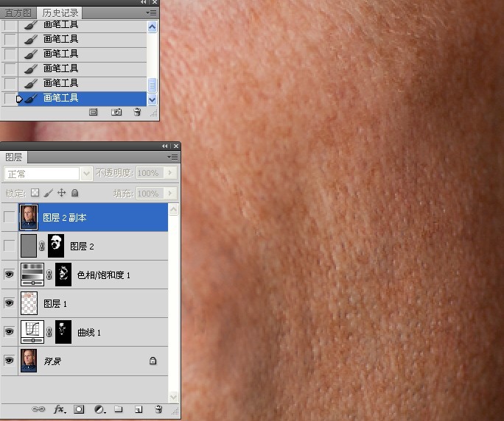Click the 背景 layer lock icon
This screenshot has height=421, width=504.
(153, 361)
